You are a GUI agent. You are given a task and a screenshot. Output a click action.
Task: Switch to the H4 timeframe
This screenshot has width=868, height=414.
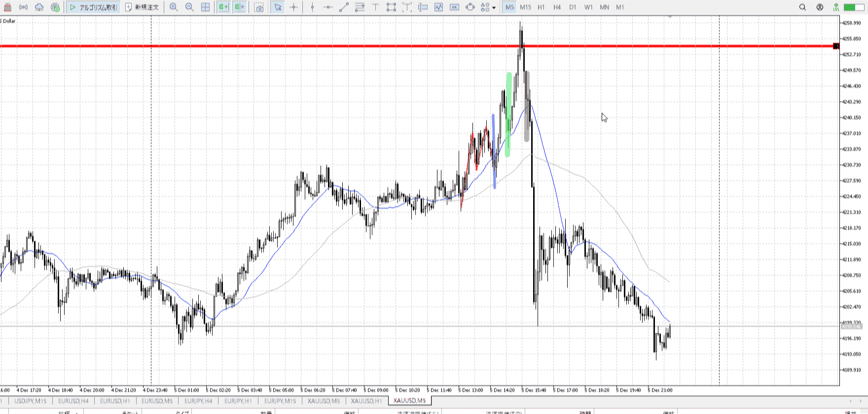click(x=557, y=7)
